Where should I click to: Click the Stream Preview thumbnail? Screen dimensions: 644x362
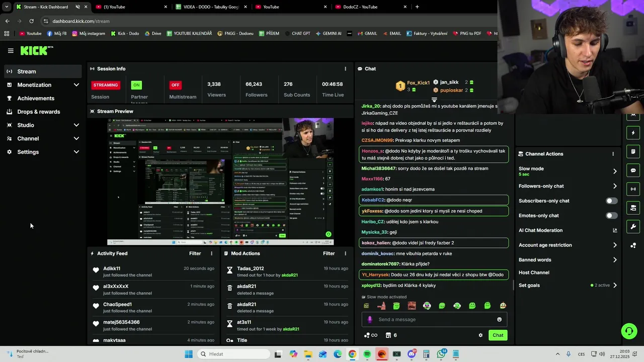tap(220, 182)
